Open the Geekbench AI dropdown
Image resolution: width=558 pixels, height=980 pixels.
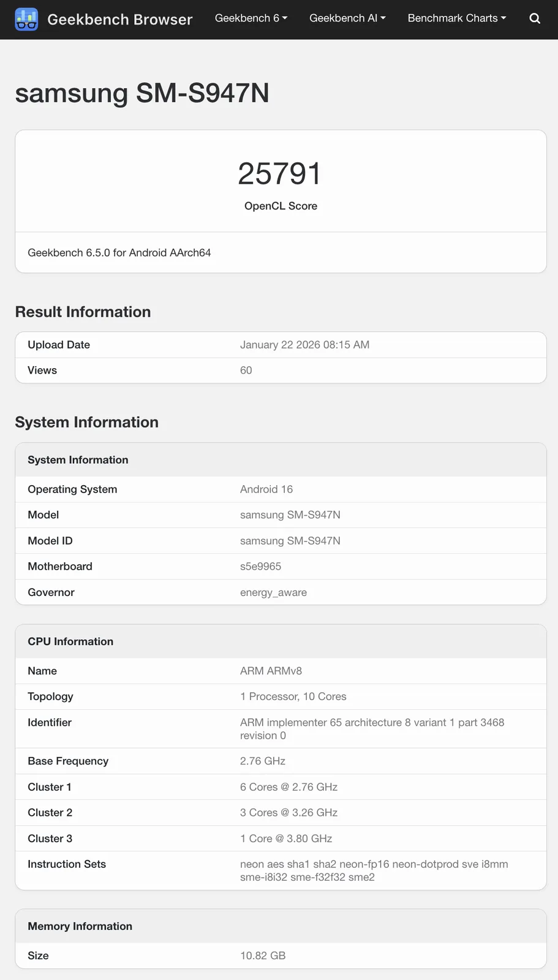pos(347,18)
